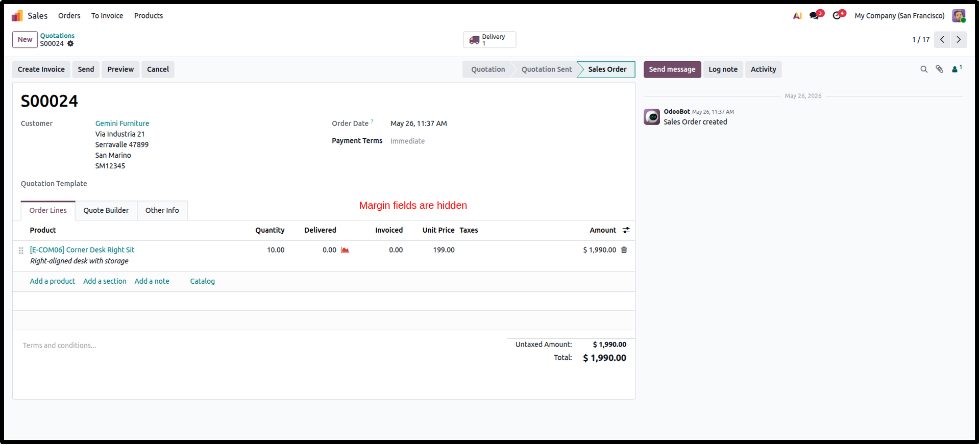Switch to the Quote Builder tab
This screenshot has width=980, height=445.
click(x=106, y=211)
